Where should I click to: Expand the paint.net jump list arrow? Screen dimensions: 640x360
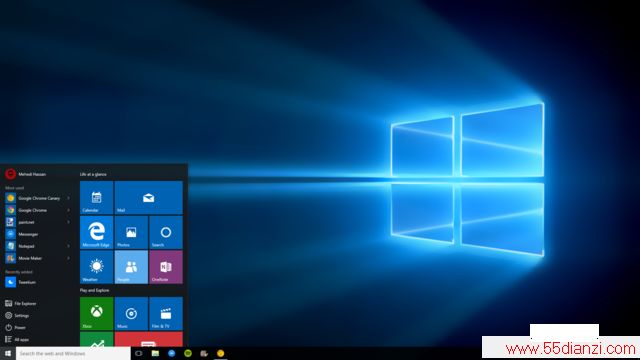[x=69, y=222]
